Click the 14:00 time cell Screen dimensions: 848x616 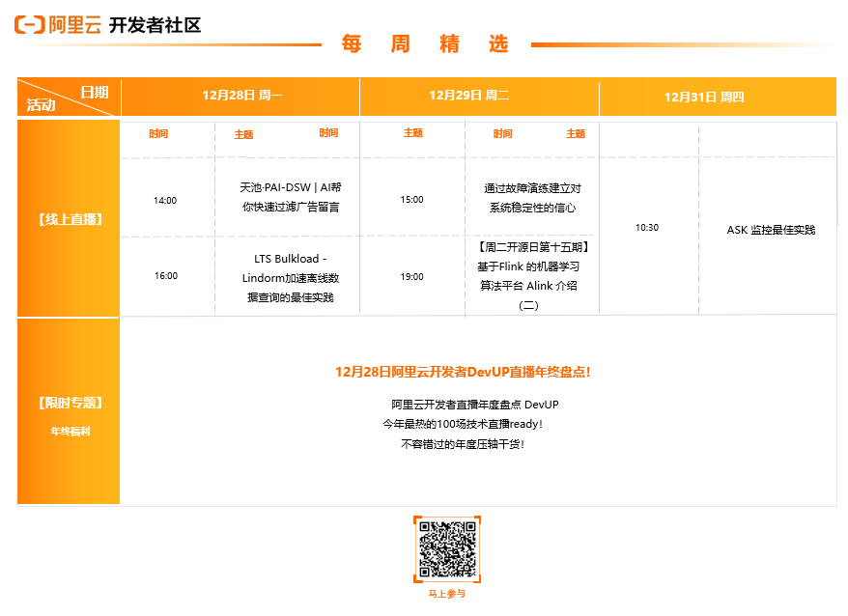165,201
